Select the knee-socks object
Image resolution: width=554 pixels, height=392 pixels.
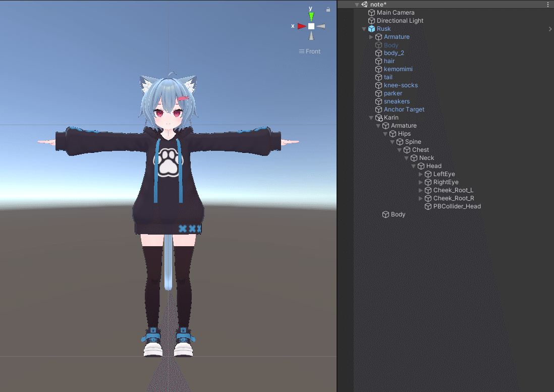[x=401, y=85]
